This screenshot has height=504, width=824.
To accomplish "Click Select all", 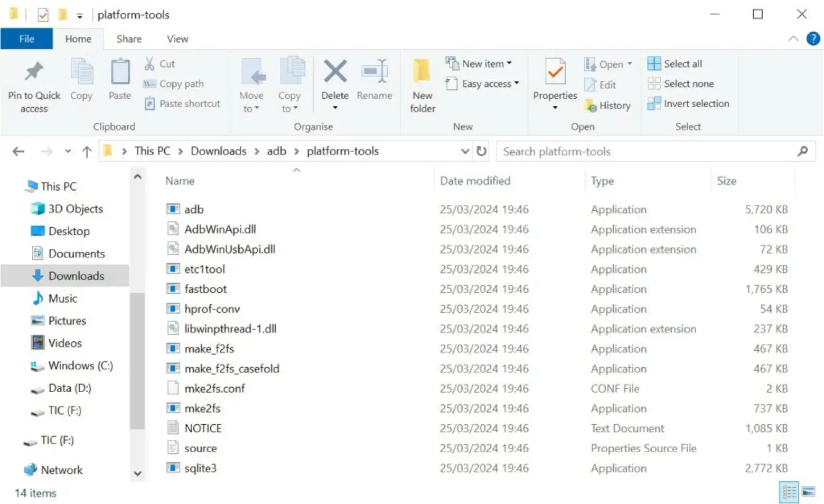I will 675,63.
